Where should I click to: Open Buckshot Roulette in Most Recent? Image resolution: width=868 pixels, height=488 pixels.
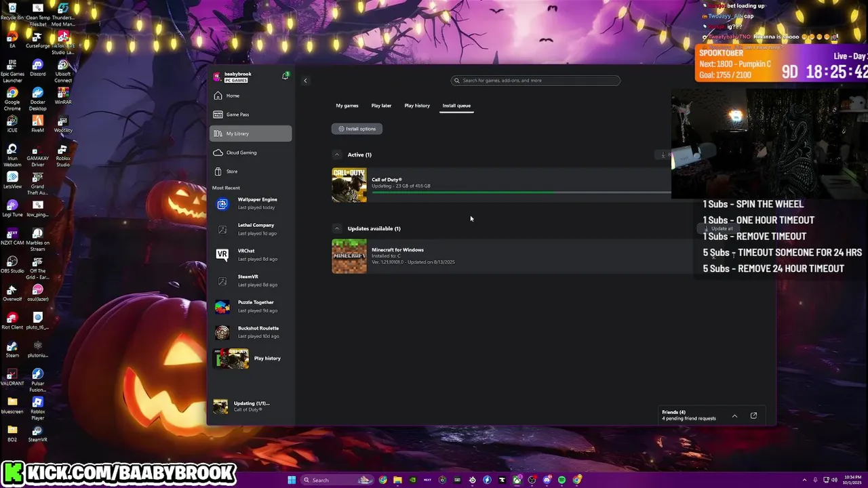[x=251, y=332]
